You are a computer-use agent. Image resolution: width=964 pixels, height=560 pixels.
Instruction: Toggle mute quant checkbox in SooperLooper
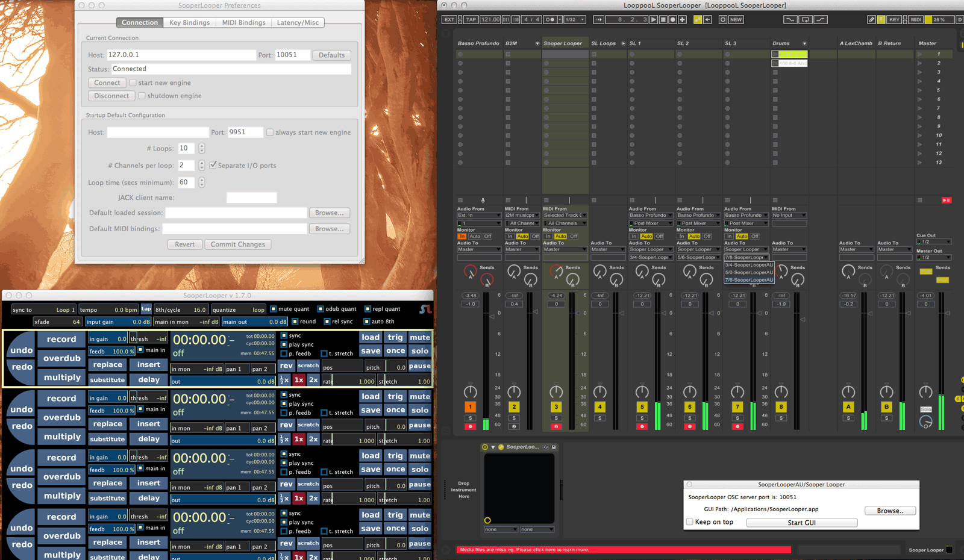(273, 309)
